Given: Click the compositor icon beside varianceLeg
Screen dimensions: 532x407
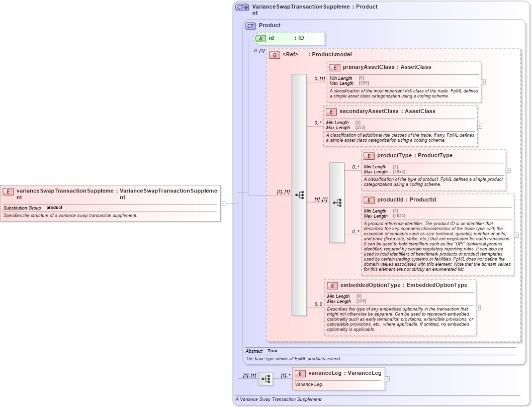Looking at the screenshot, I should coord(267,379).
